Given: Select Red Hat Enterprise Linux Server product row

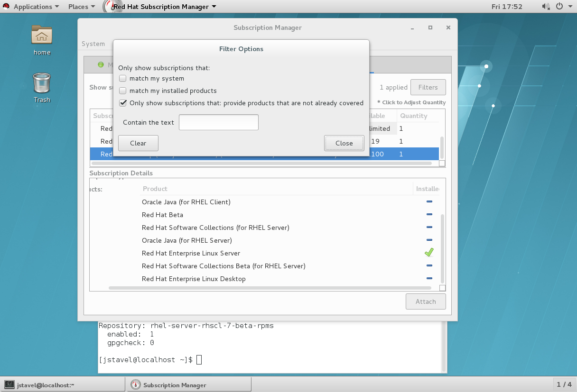Looking at the screenshot, I should (x=290, y=253).
